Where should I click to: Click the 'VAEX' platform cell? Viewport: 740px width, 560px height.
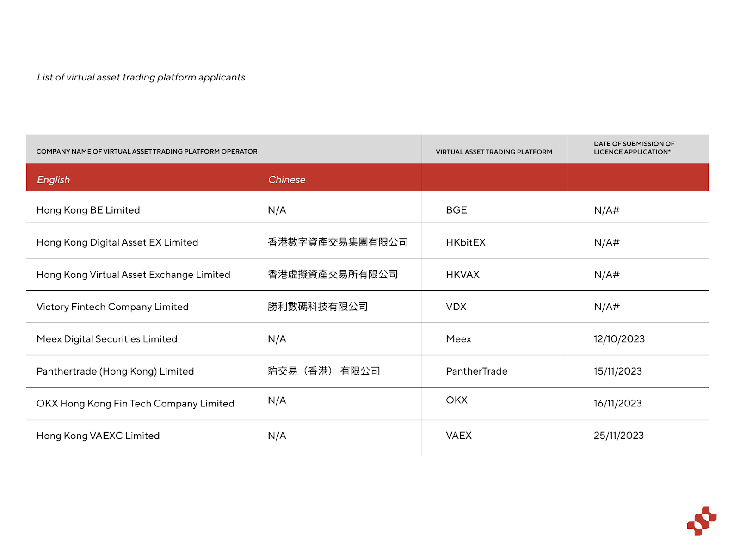[x=459, y=436]
